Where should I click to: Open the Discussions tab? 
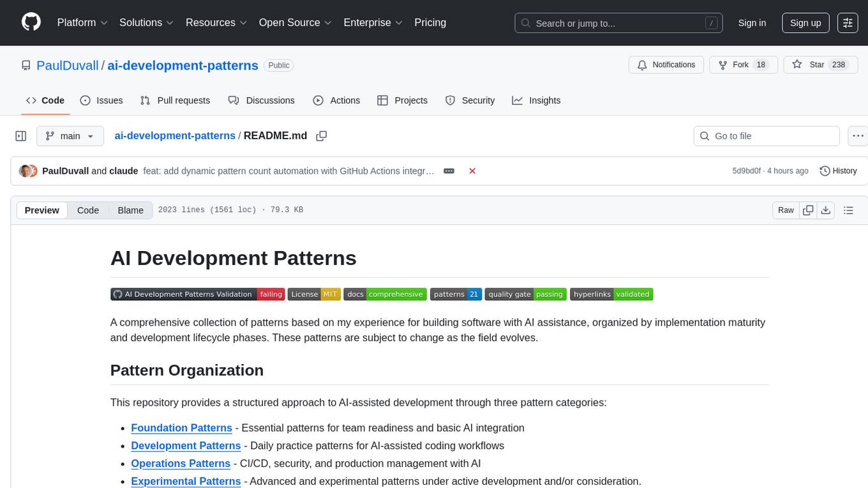(x=262, y=100)
